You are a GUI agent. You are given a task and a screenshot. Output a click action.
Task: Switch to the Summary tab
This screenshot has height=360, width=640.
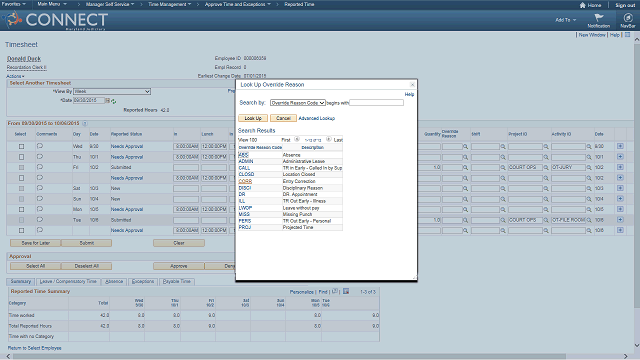[20, 282]
